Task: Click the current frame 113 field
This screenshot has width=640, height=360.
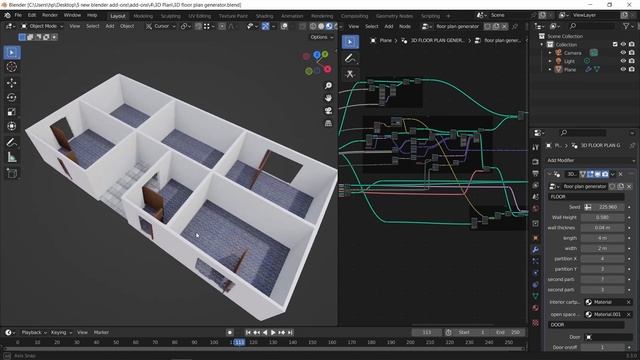Action: point(427,332)
